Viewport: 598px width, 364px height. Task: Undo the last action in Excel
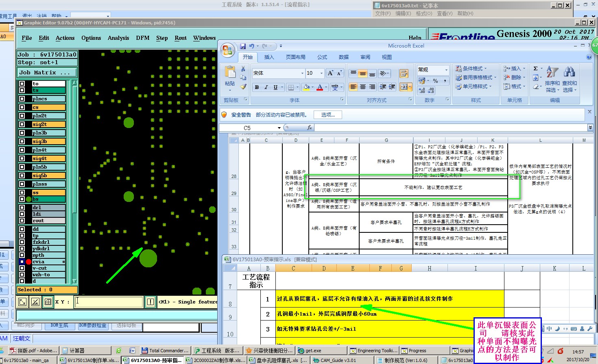[251, 46]
